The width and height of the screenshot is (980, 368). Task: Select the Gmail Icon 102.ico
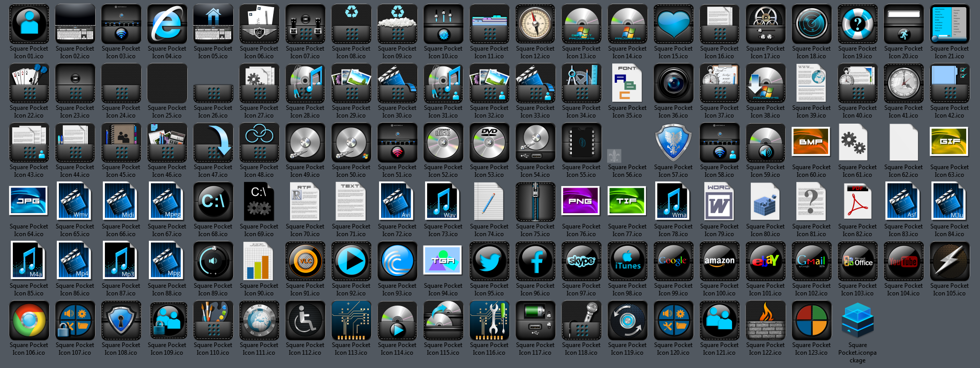click(812, 261)
